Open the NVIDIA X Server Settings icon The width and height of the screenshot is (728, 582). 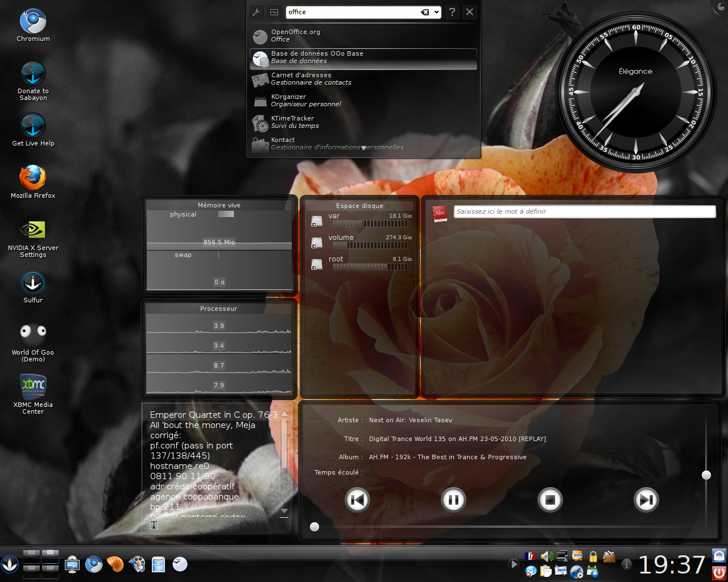click(33, 230)
